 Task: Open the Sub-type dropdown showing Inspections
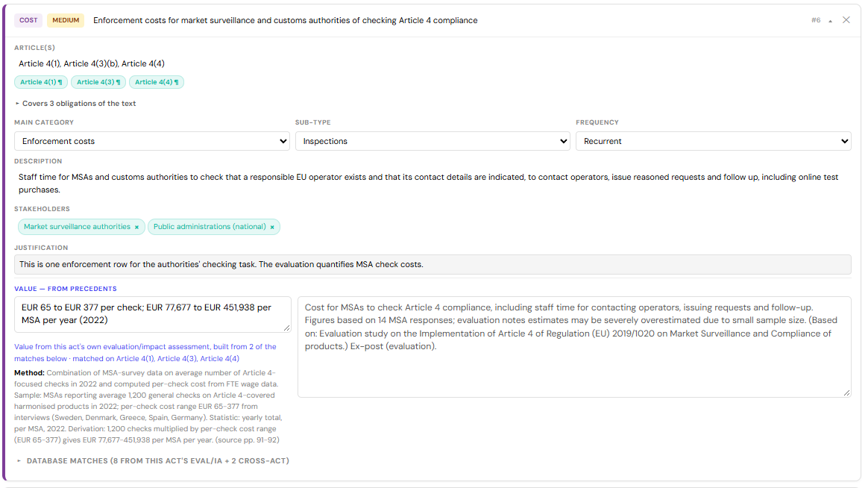(x=433, y=141)
